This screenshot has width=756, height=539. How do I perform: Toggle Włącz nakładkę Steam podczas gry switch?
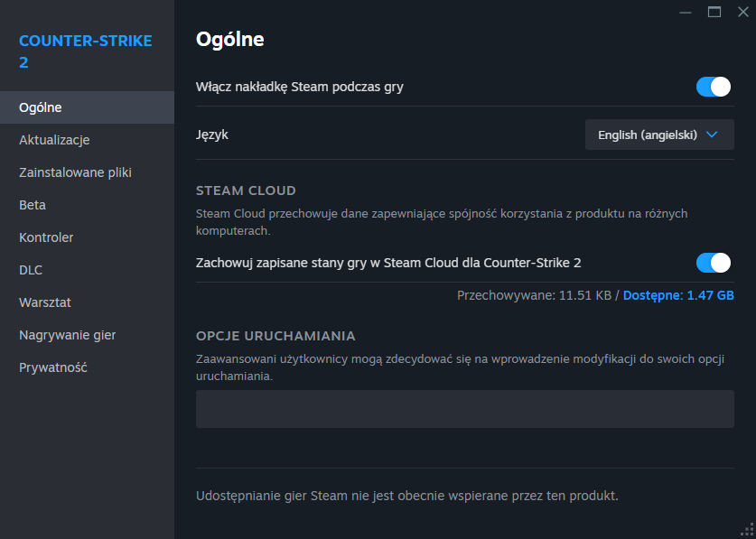pyautogui.click(x=713, y=87)
